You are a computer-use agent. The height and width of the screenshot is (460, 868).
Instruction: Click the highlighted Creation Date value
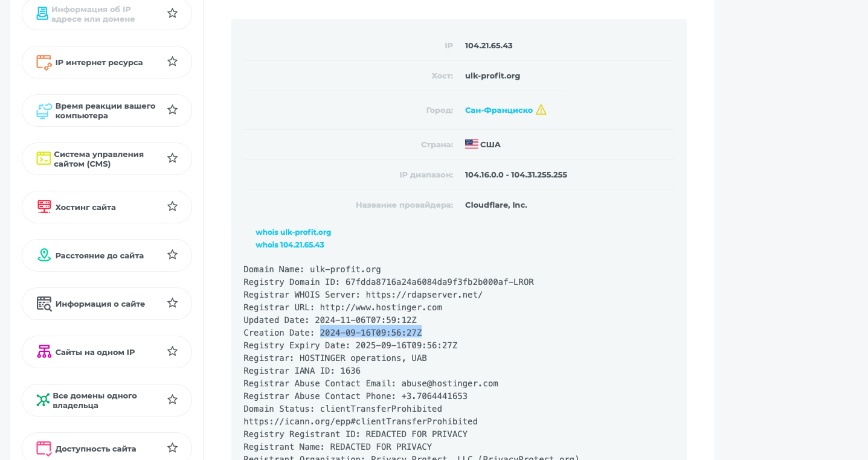pos(371,333)
